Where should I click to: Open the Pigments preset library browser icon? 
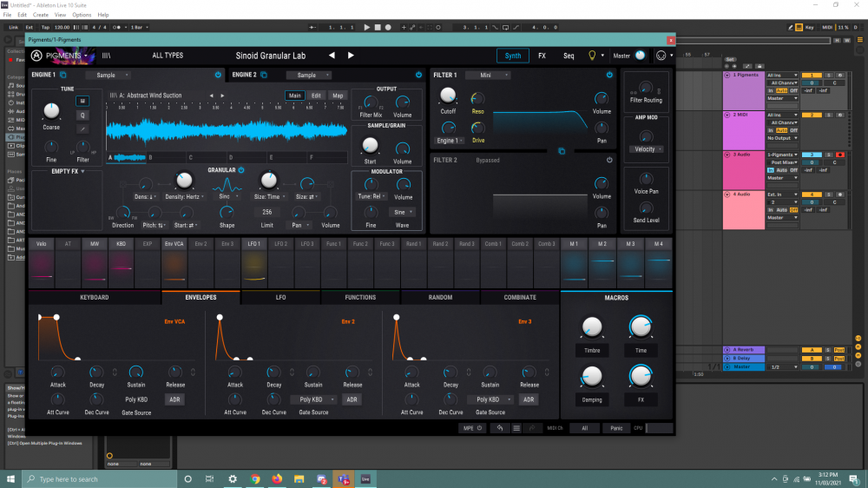coord(106,56)
